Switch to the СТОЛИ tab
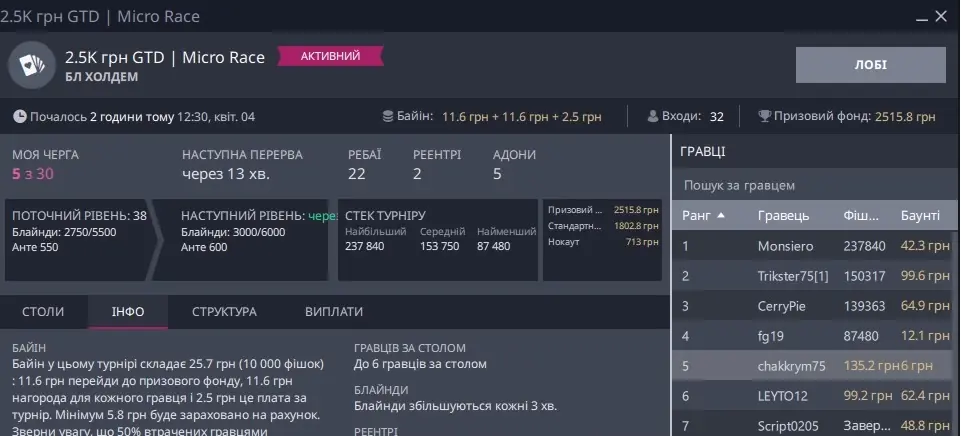 pyautogui.click(x=43, y=312)
